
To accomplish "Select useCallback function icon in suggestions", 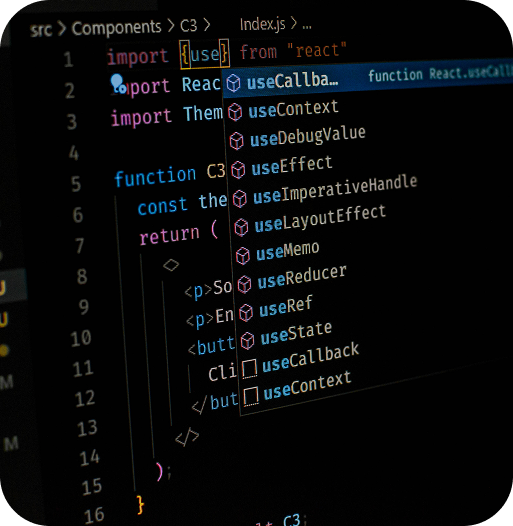I will pos(233,83).
